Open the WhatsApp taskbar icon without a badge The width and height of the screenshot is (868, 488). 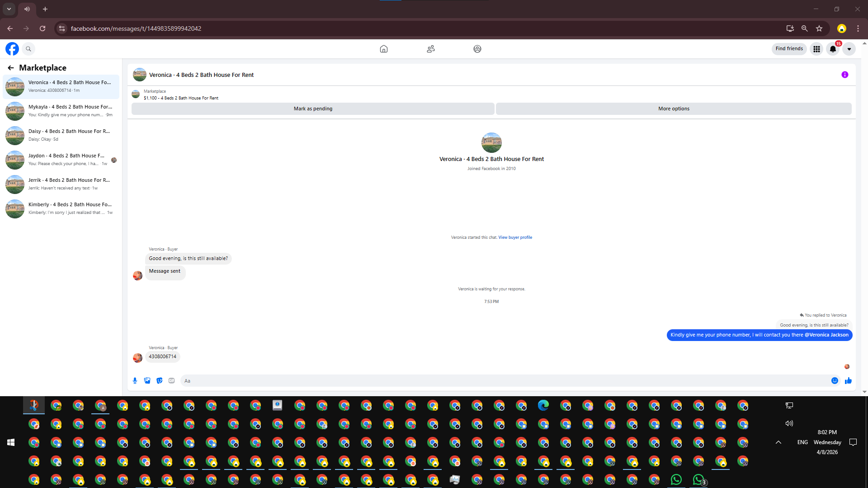click(x=676, y=479)
